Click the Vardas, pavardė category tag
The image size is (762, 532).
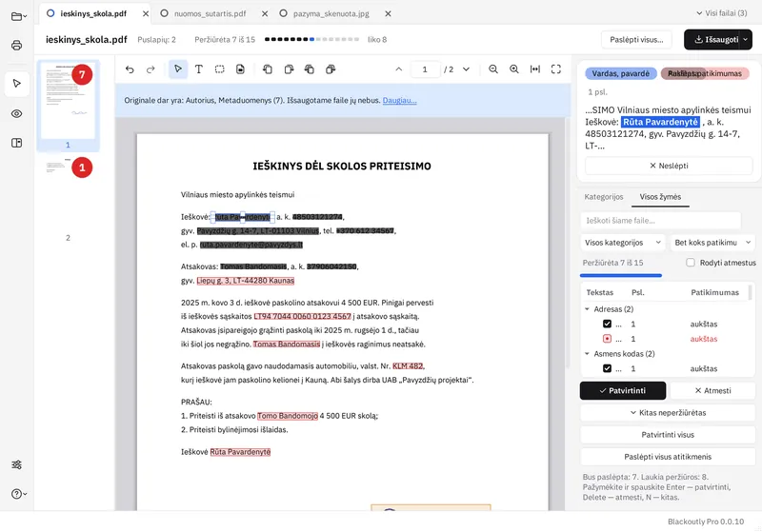pyautogui.click(x=621, y=73)
